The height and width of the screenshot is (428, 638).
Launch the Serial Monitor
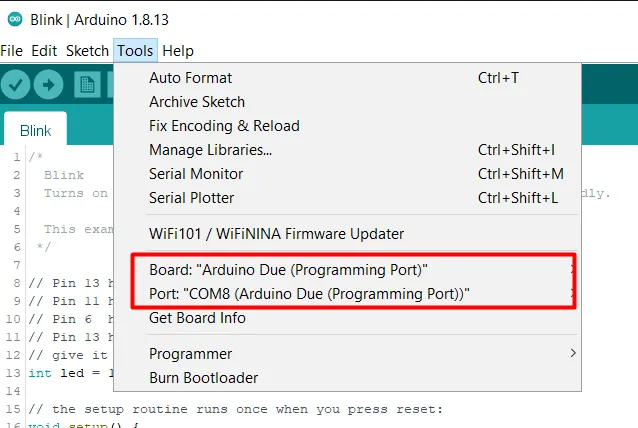(196, 174)
